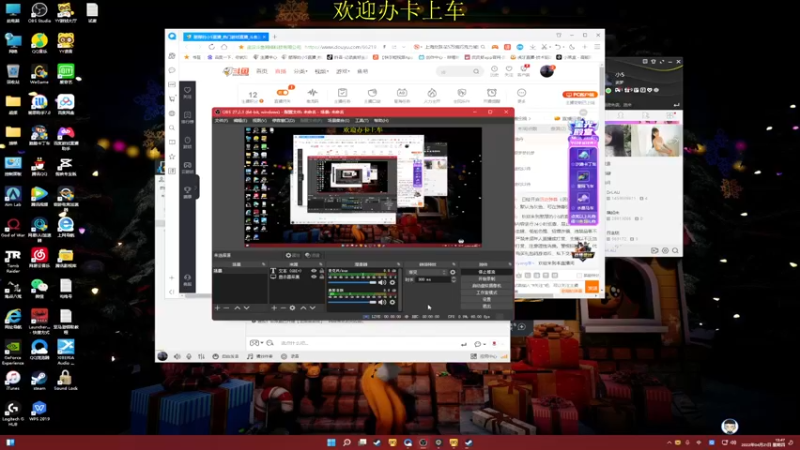800x450 pixels.
Task: Hide the display capture source eye icon
Action: pyautogui.click(x=314, y=277)
